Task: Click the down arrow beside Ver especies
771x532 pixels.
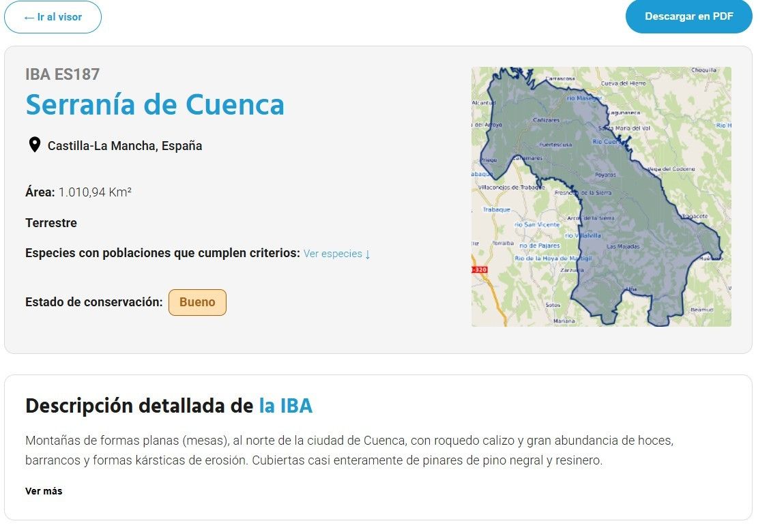Action: 368,254
